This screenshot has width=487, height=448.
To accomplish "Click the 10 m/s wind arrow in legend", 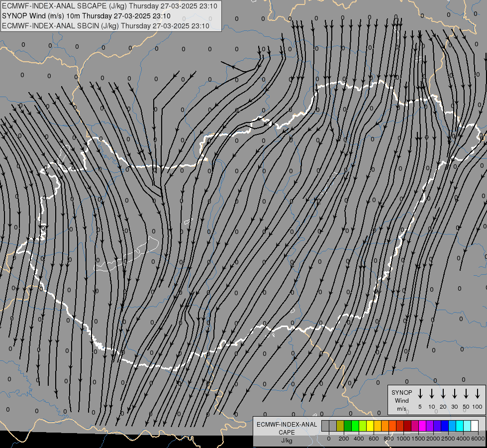I will point(432,394).
